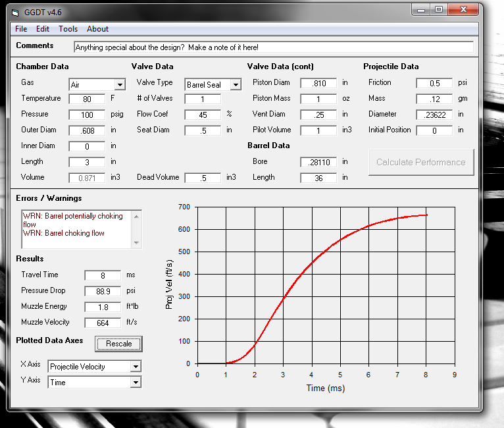Select the projectile Mass input field
The width and height of the screenshot is (504, 428).
pyautogui.click(x=434, y=99)
